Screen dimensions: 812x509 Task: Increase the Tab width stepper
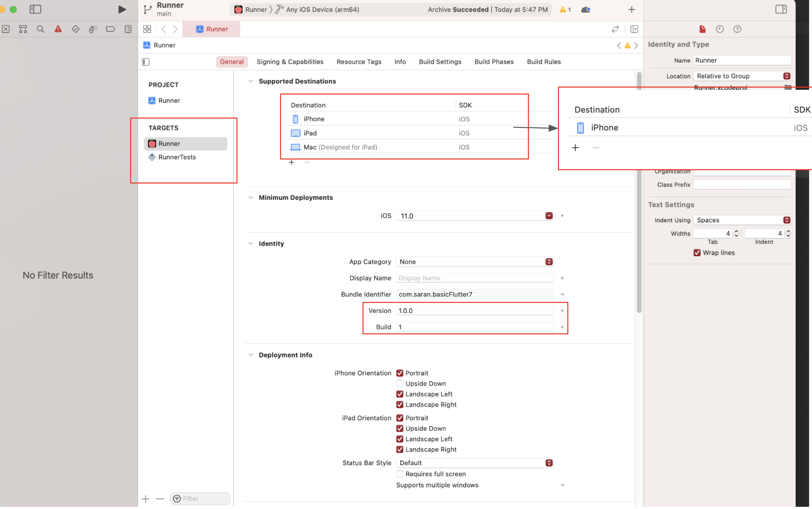pos(736,232)
